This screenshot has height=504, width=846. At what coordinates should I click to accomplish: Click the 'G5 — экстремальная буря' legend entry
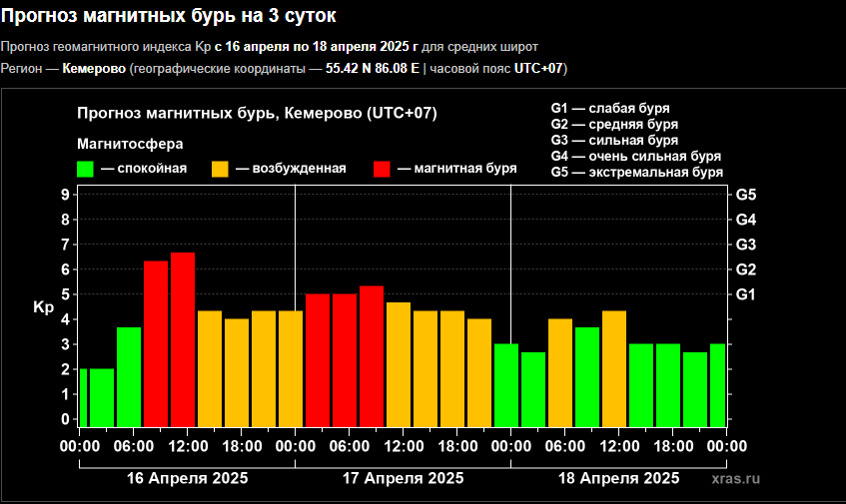636,173
